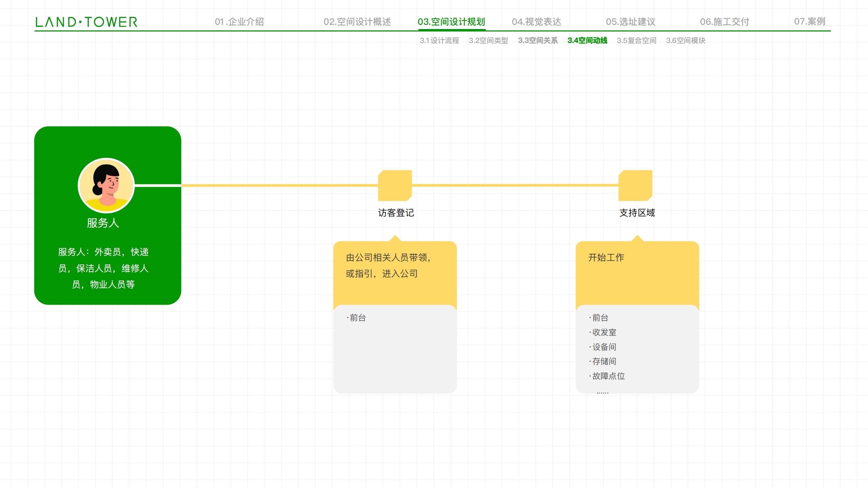Go to 02.空间设计概述 tab
868x488 pixels.
pos(357,22)
